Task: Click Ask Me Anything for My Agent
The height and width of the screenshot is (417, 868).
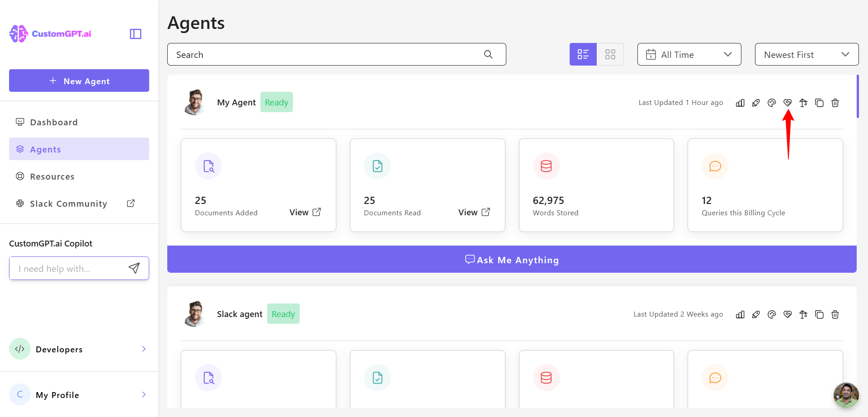Action: tap(512, 259)
